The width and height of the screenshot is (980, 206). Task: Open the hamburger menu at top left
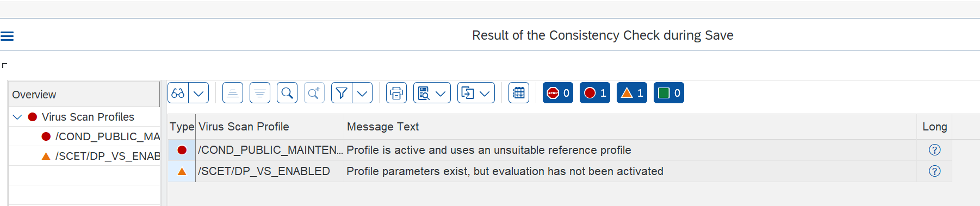[7, 36]
